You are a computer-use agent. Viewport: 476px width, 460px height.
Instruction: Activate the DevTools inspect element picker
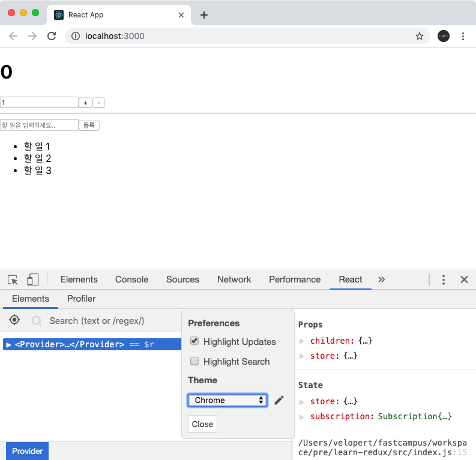click(x=13, y=279)
